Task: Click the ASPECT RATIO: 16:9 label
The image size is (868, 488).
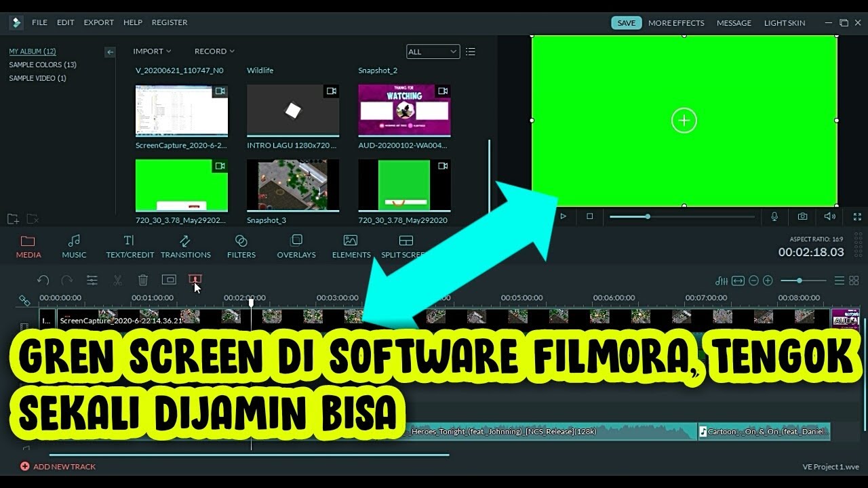Action: (x=816, y=239)
